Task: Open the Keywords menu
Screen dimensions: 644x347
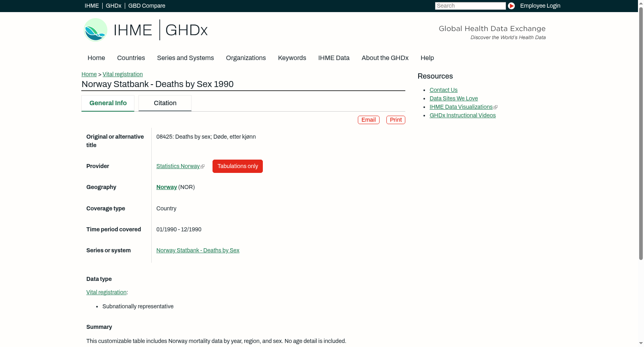Action: tap(292, 58)
